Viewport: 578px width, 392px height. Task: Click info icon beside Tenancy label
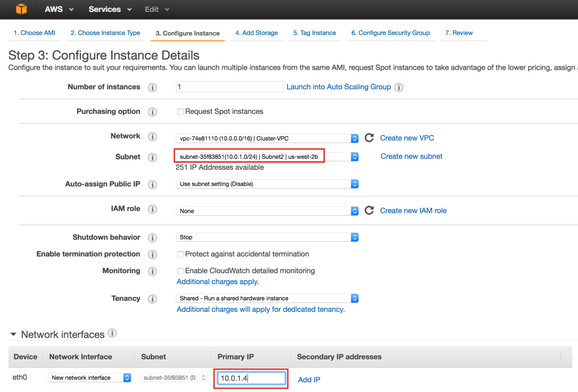tap(152, 299)
